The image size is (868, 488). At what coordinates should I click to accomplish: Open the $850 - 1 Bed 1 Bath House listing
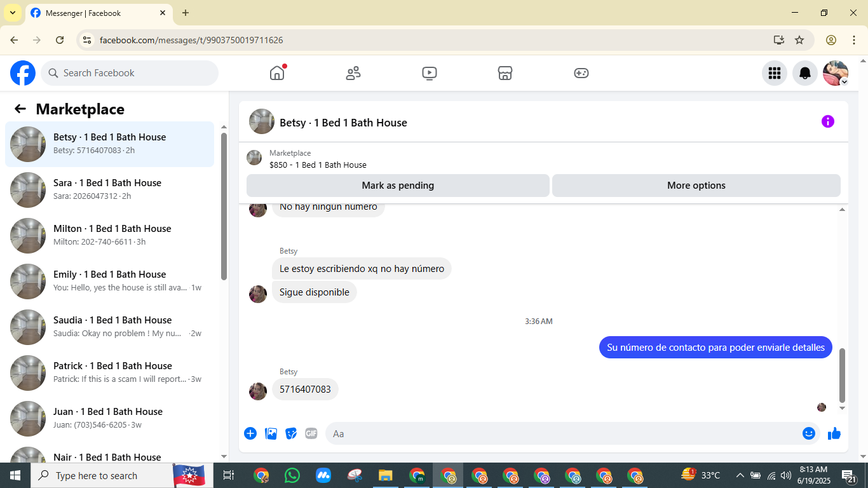click(318, 165)
